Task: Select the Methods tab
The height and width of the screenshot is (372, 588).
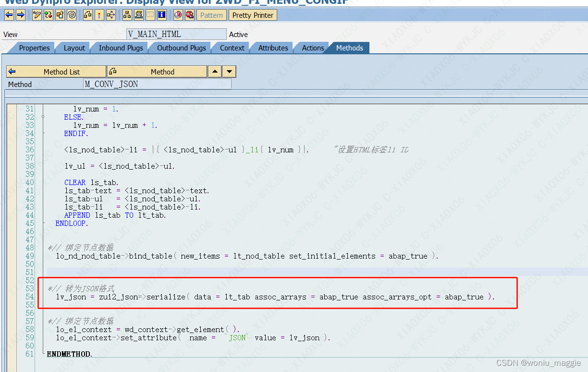Action: click(350, 48)
